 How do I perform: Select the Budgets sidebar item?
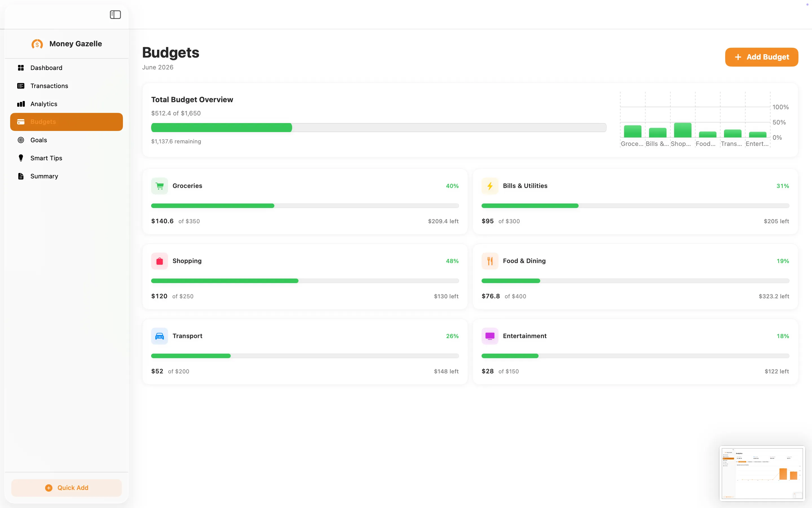67,122
